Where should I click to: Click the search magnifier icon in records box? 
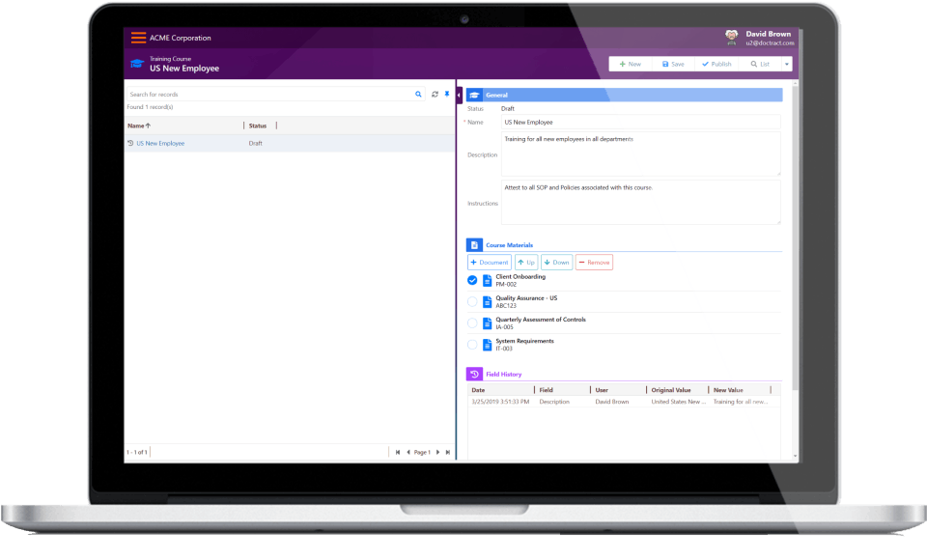click(x=418, y=94)
